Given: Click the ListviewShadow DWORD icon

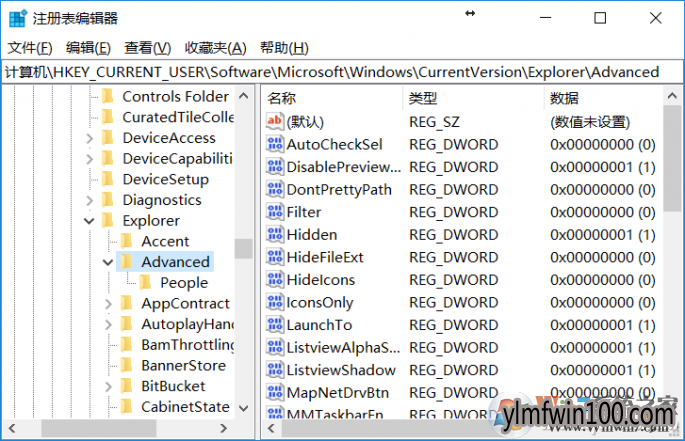Looking at the screenshot, I should pyautogui.click(x=275, y=370).
